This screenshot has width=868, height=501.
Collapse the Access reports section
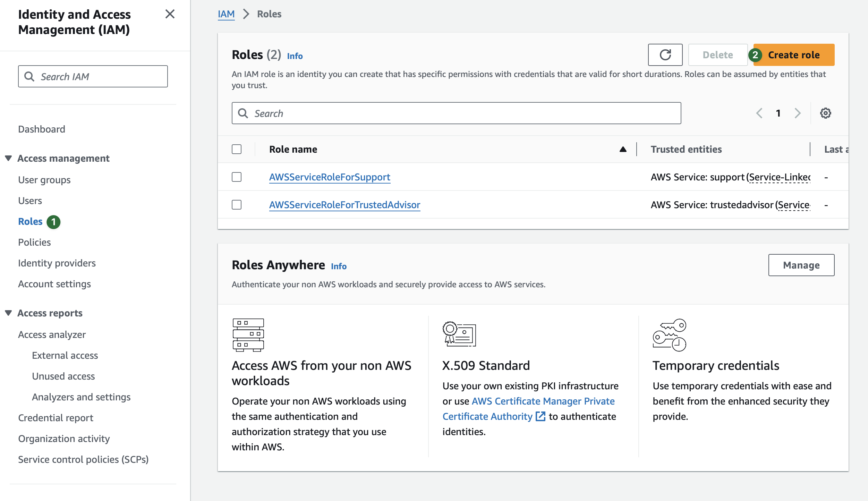(9, 313)
